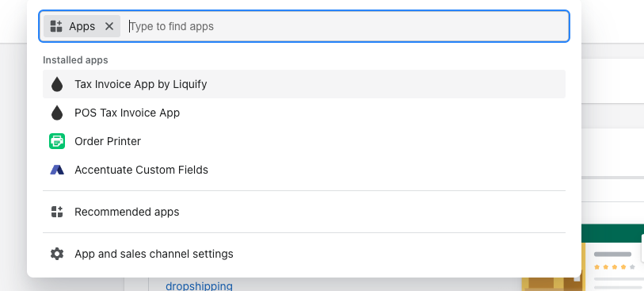
Task: Click the Liquify droplet icon for Tax Invoice App
Action: click(57, 84)
